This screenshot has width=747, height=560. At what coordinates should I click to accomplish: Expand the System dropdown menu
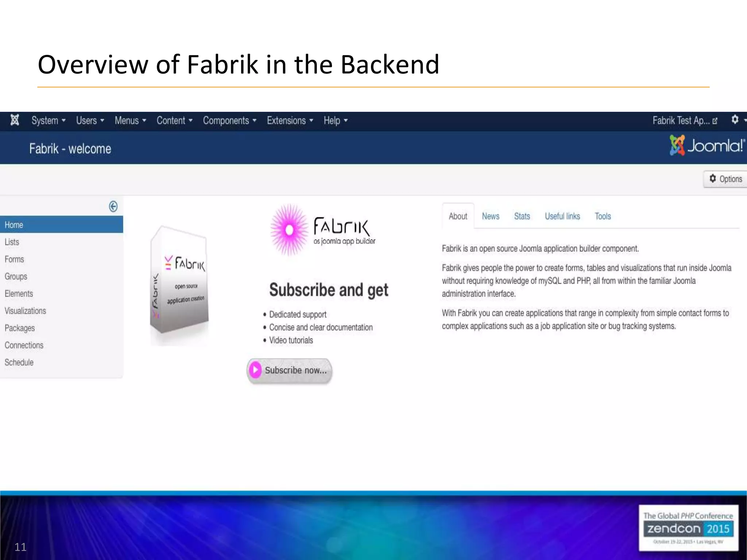pyautogui.click(x=48, y=121)
